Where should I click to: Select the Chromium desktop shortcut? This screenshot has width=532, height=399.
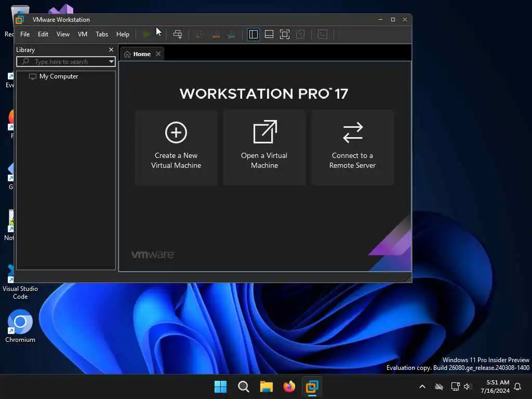(20, 326)
